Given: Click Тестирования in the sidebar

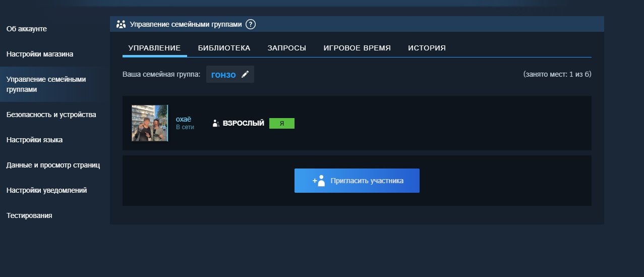Looking at the screenshot, I should 29,215.
